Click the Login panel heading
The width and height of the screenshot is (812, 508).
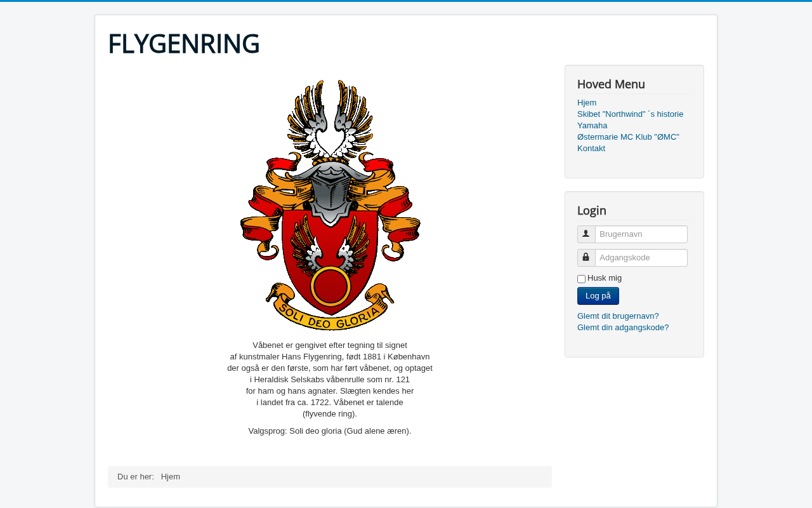[x=592, y=211]
